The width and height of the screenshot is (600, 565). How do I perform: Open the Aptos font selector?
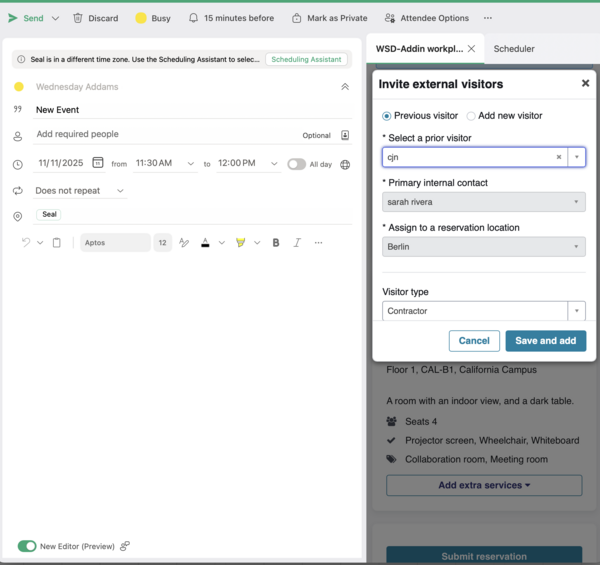coord(115,243)
